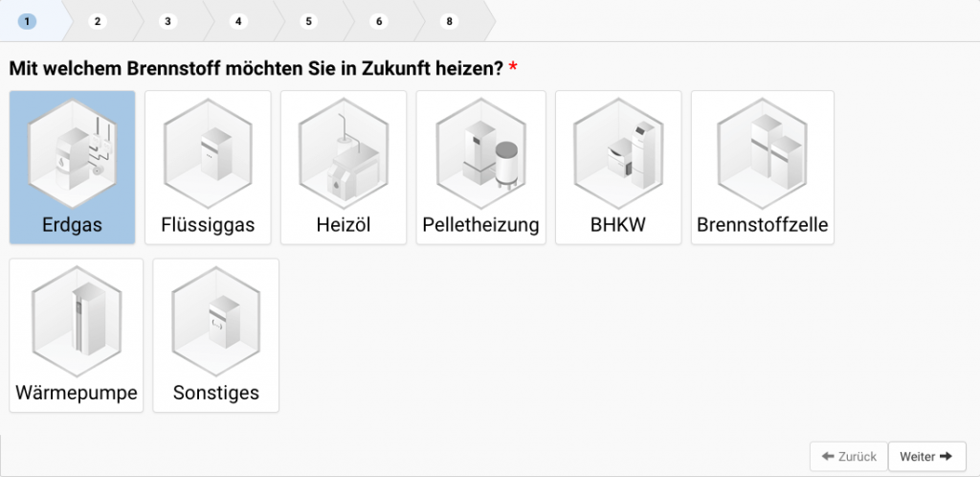Navigate to step 5 of the form

tap(308, 20)
